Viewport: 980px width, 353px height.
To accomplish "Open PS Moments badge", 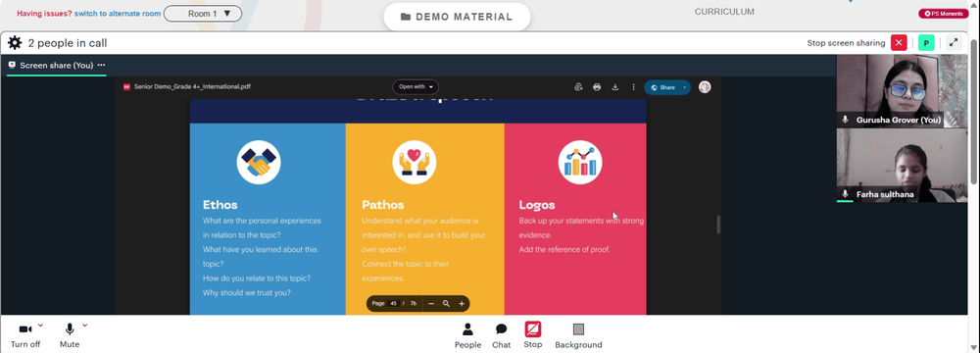I will (x=943, y=14).
